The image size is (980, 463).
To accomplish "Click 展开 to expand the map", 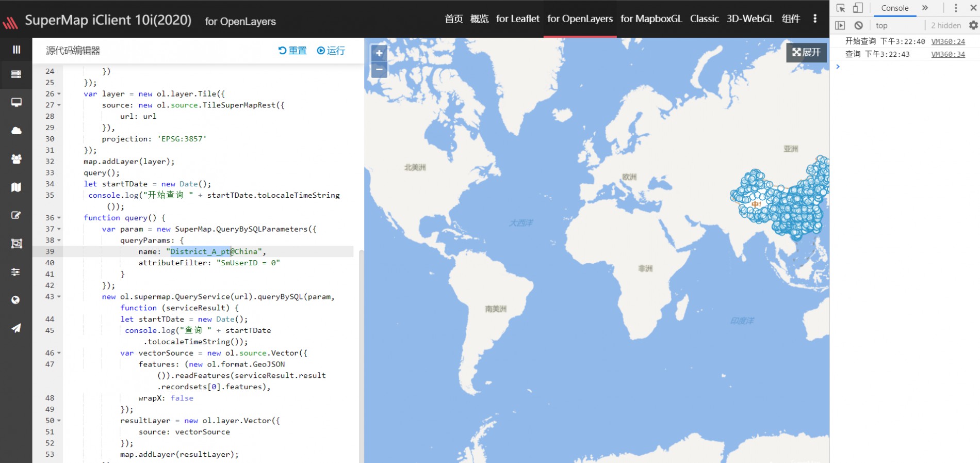I will 807,52.
